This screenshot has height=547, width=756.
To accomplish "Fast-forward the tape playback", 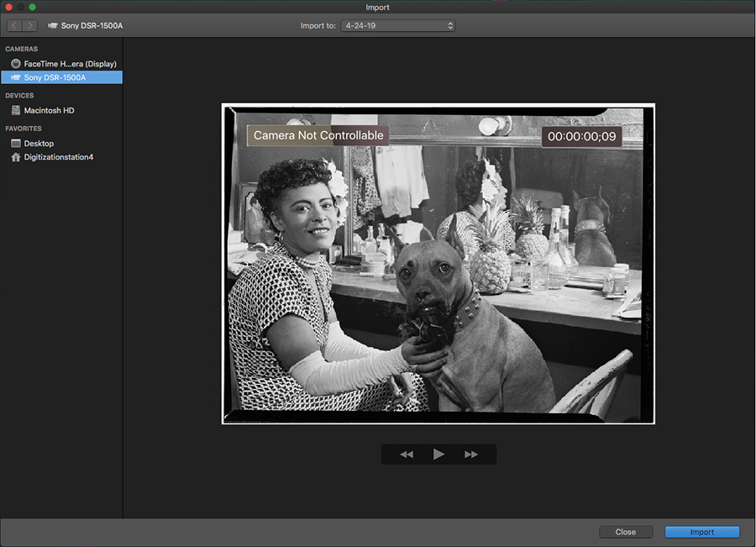I will (x=471, y=455).
